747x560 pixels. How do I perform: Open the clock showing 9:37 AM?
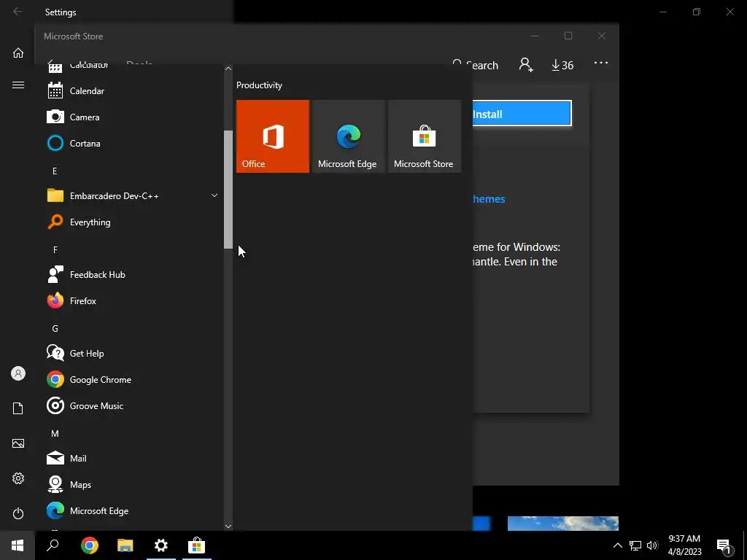tap(684, 545)
